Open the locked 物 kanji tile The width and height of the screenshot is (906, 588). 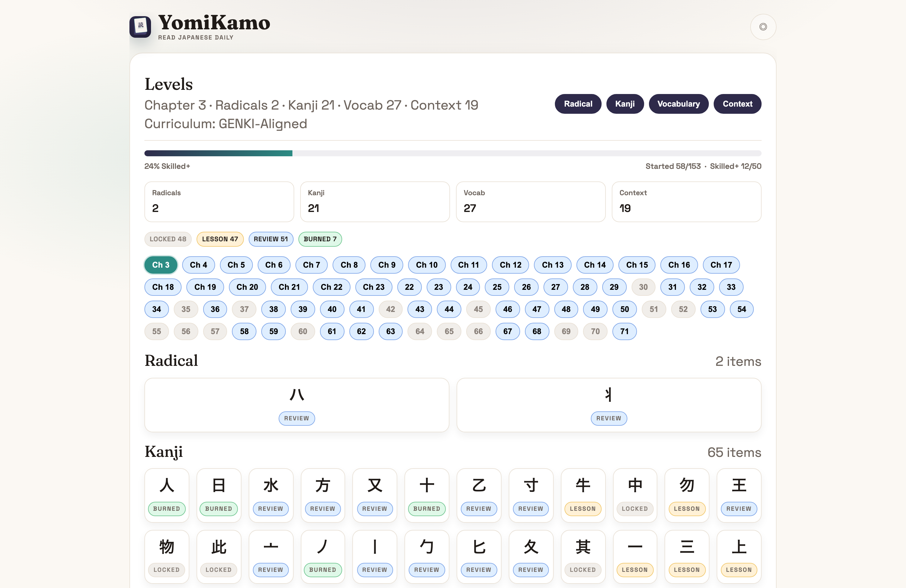click(x=167, y=557)
